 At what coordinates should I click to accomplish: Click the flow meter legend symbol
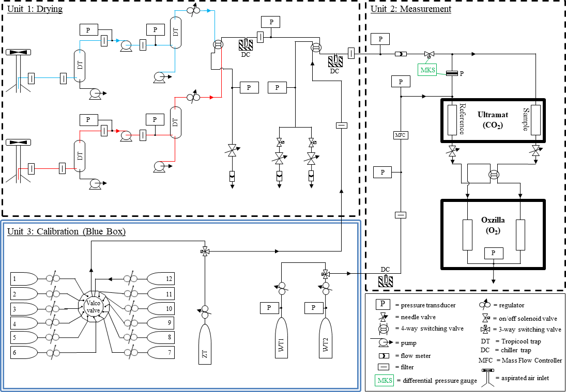point(383,355)
